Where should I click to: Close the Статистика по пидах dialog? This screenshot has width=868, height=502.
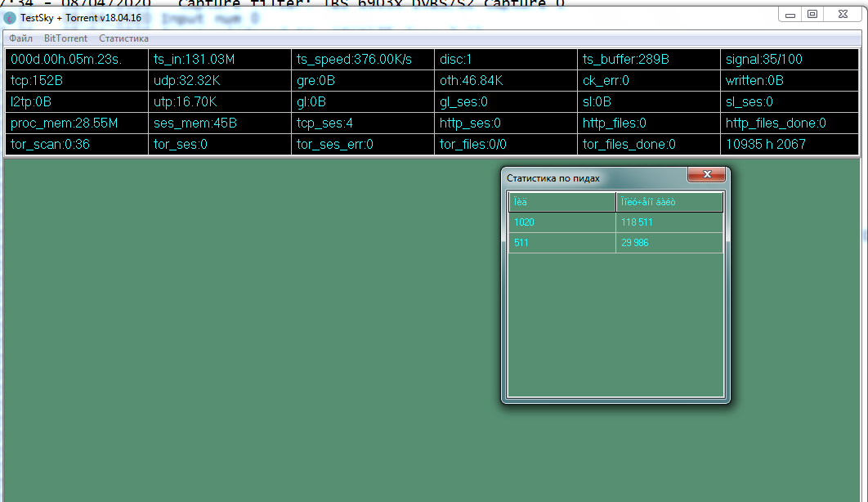pyautogui.click(x=707, y=175)
